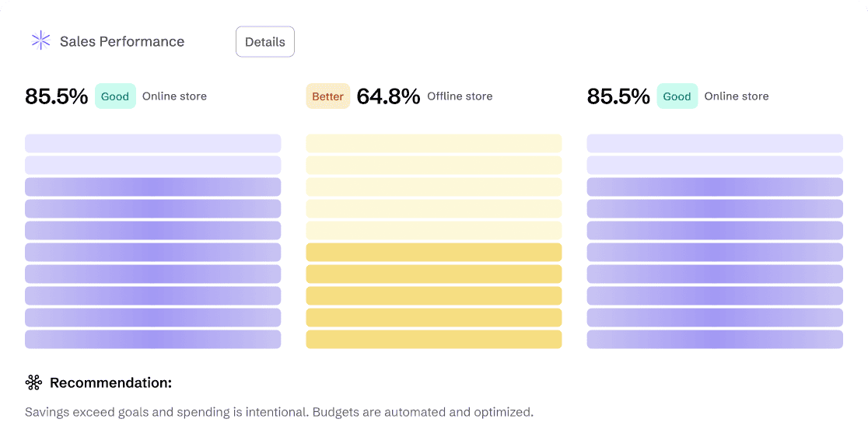868x440 pixels.
Task: Click bottom dark yellow bar in offline chart
Action: point(433,339)
